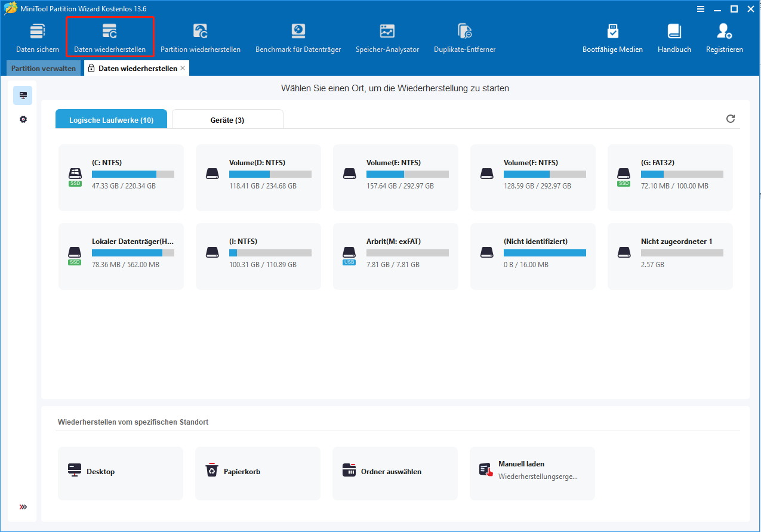Switch to the Partition verwalten tab
761x532 pixels.
click(44, 69)
